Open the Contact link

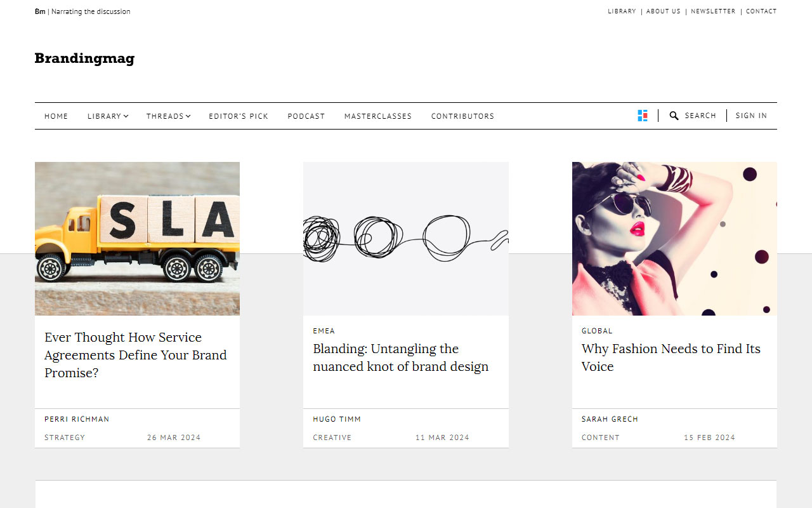[x=761, y=11]
